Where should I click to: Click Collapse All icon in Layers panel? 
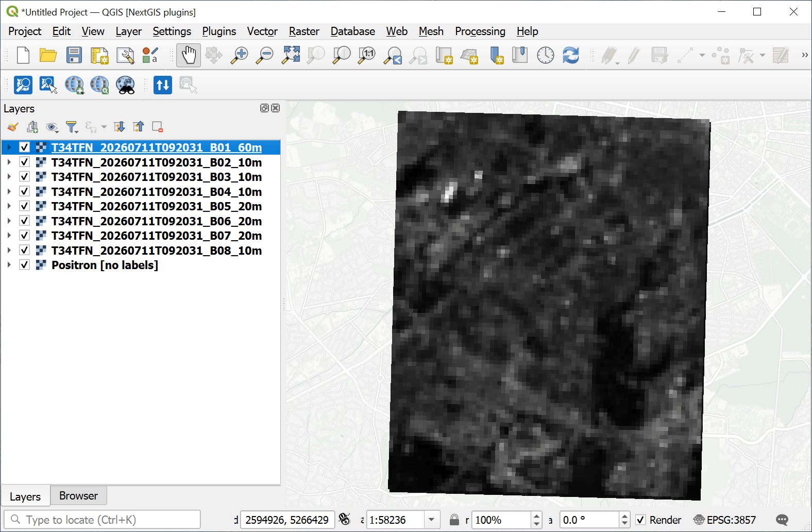(139, 127)
